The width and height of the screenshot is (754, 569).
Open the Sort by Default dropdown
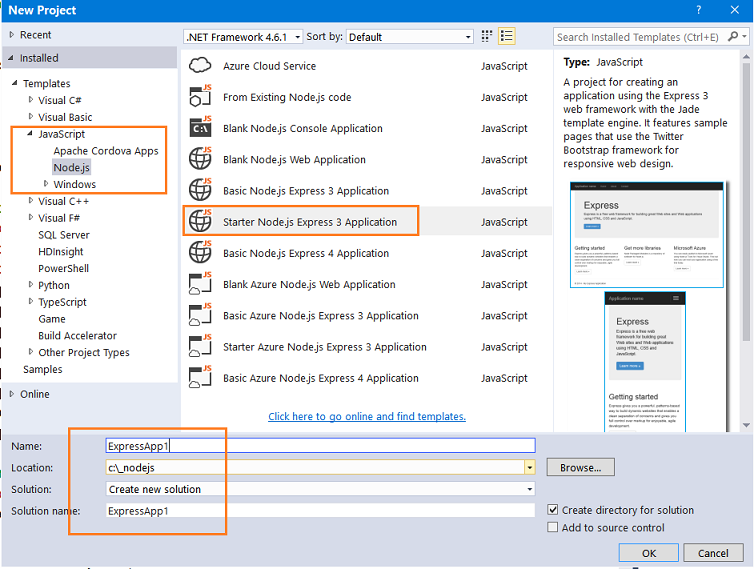point(409,37)
